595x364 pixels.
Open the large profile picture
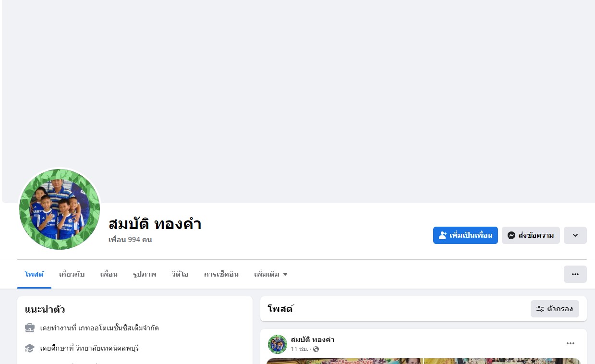(x=60, y=209)
